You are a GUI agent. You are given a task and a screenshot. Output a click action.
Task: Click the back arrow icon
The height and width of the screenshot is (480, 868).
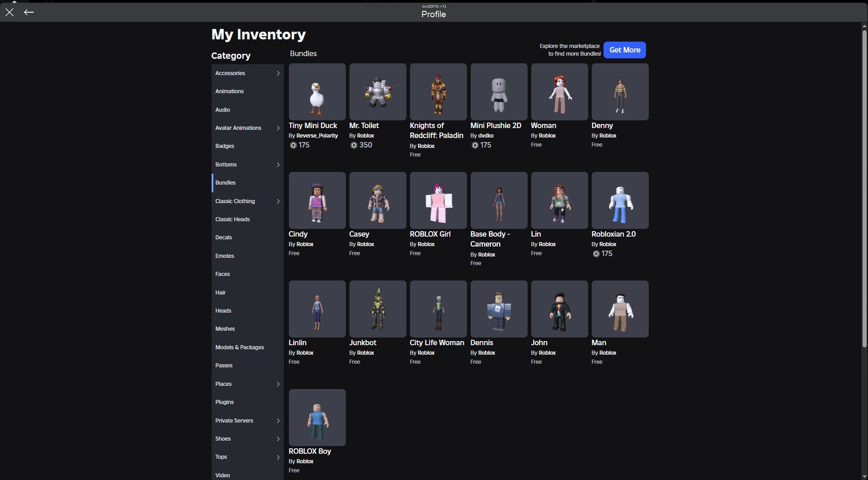point(29,12)
